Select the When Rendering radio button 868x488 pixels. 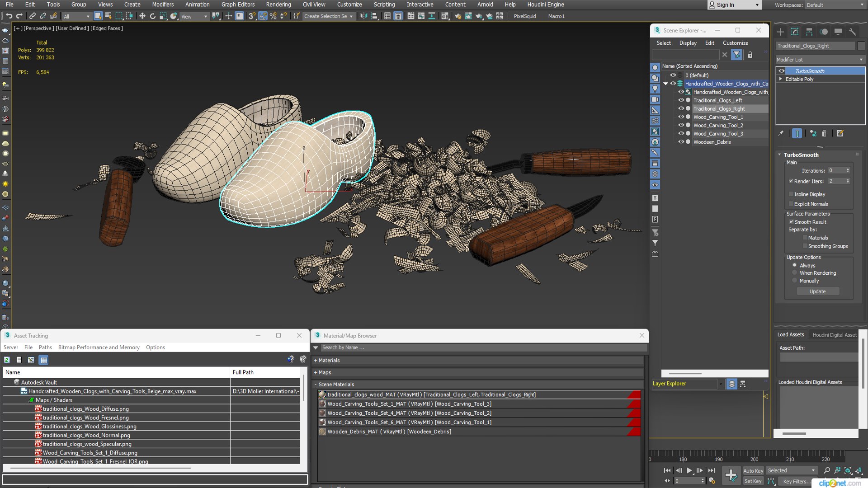pos(795,273)
